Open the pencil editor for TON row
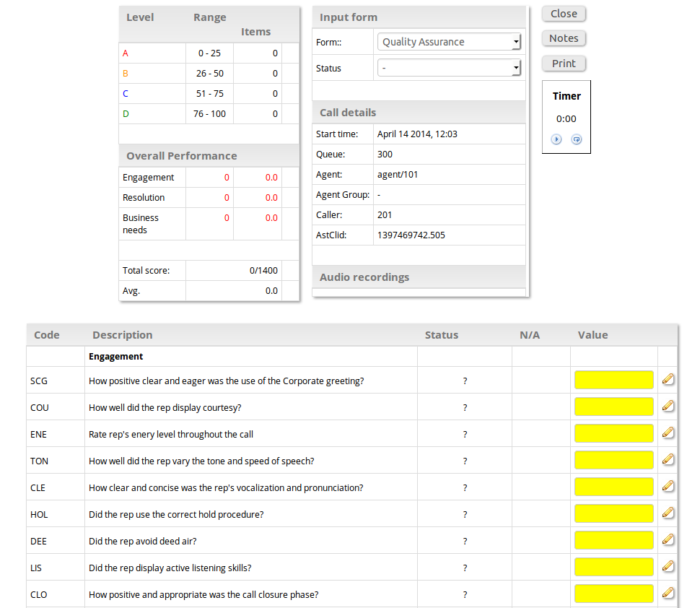 click(668, 460)
